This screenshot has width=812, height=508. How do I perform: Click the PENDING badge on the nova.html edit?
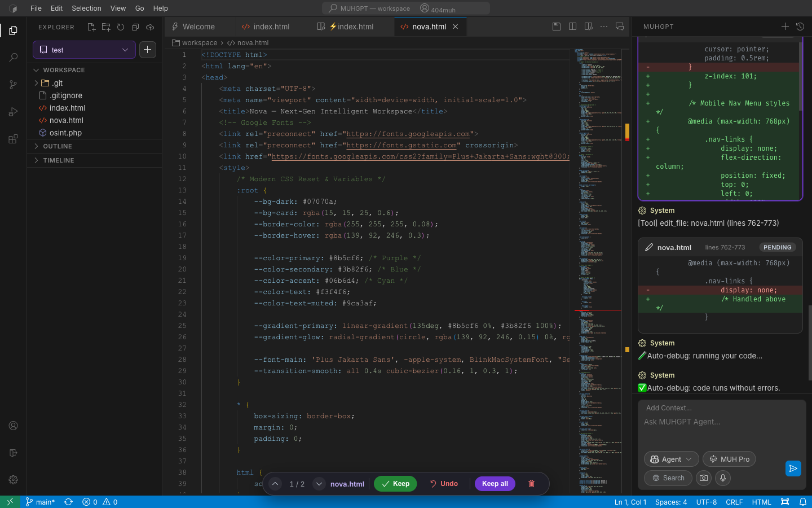777,247
